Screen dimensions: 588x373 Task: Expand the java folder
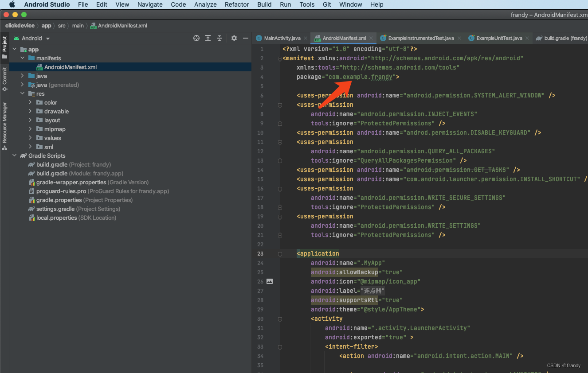[x=22, y=76]
